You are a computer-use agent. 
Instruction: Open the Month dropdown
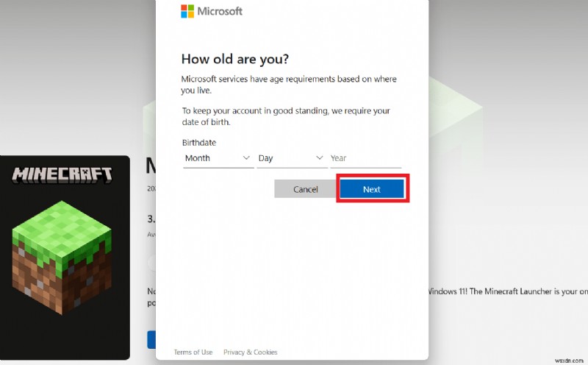(x=218, y=158)
